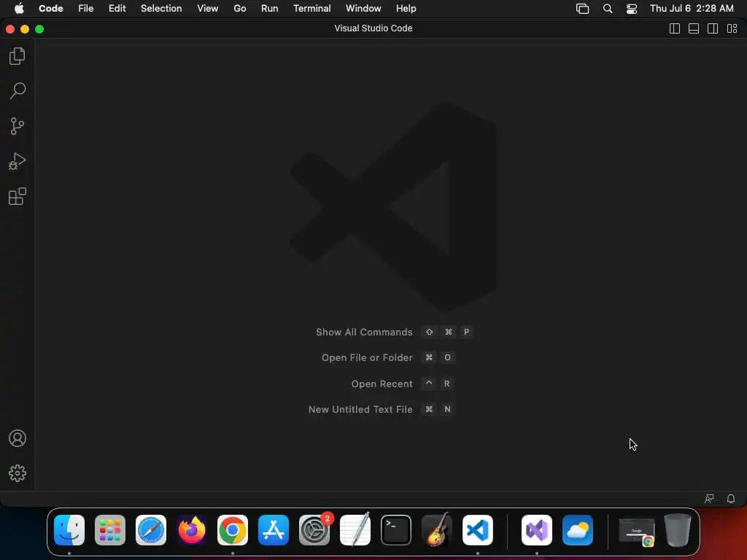The image size is (747, 560).
Task: Open the Source Control view
Action: (18, 126)
